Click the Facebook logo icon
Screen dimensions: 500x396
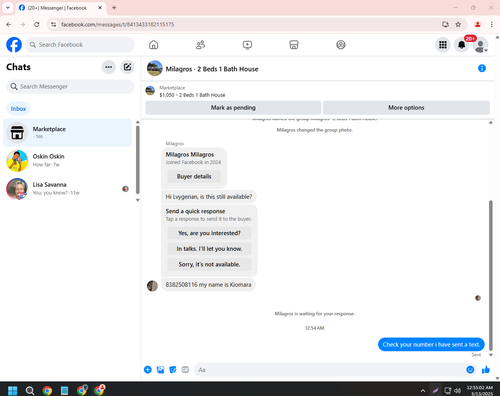(x=14, y=45)
